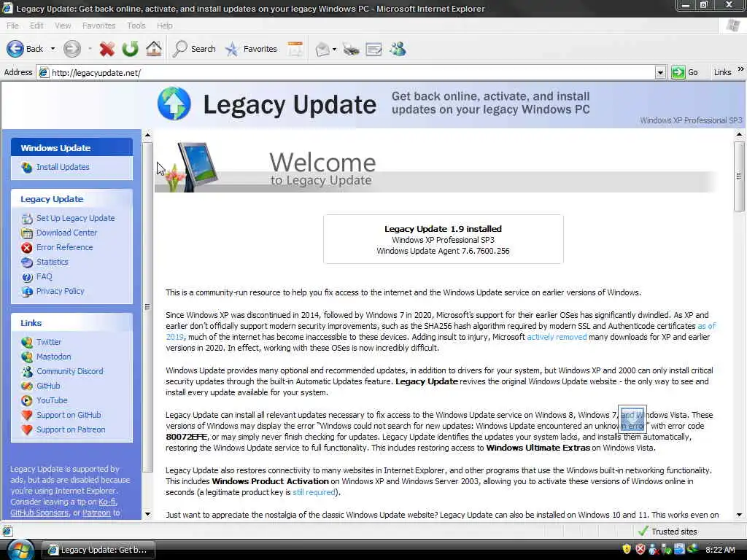Image resolution: width=747 pixels, height=560 pixels.
Task: Refresh the page with green arrow
Action: [x=130, y=49]
